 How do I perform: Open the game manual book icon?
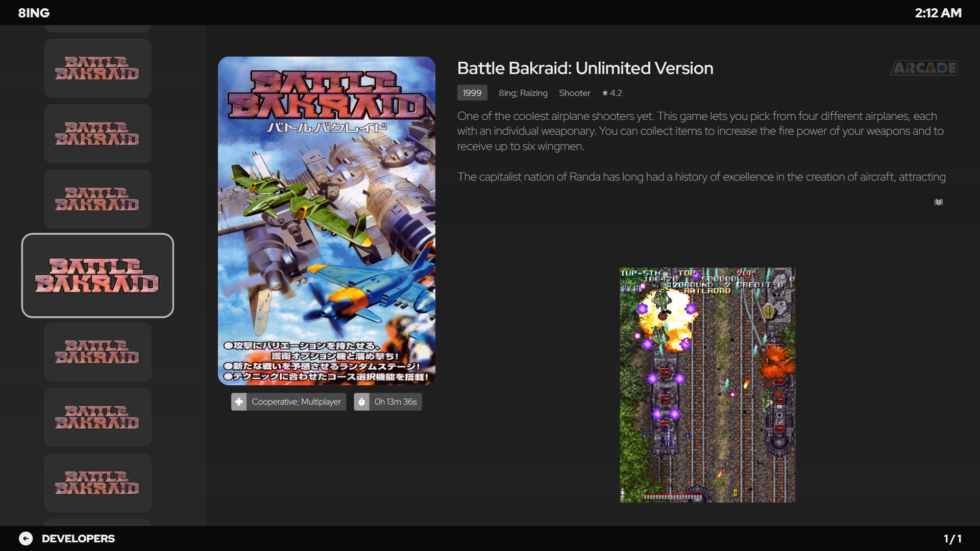(x=938, y=202)
